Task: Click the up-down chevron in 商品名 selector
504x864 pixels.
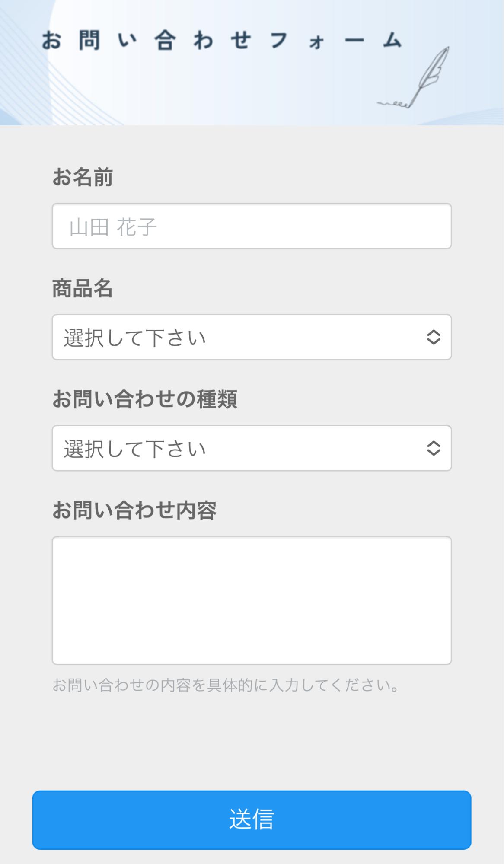Action: (x=434, y=337)
